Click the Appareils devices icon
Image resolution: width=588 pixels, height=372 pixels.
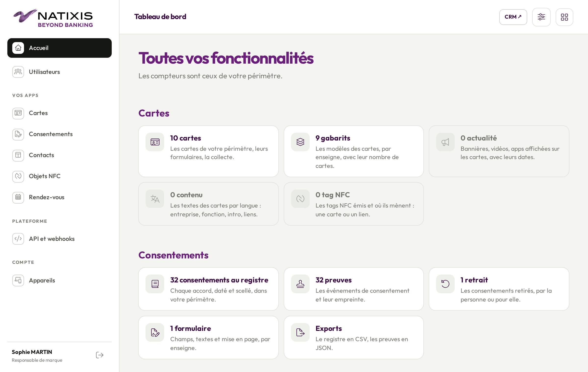18,280
